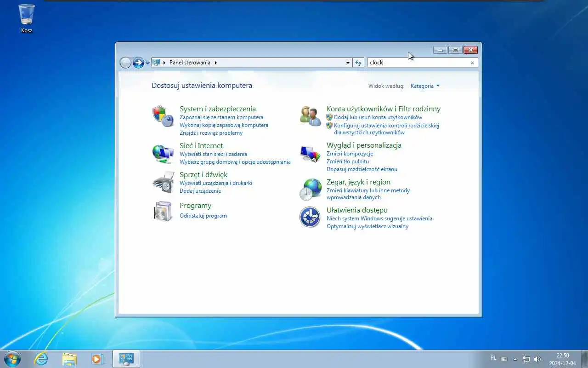Open the Sprzęt i dźwięk printer icon
The height and width of the screenshot is (368, 588).
pyautogui.click(x=163, y=182)
